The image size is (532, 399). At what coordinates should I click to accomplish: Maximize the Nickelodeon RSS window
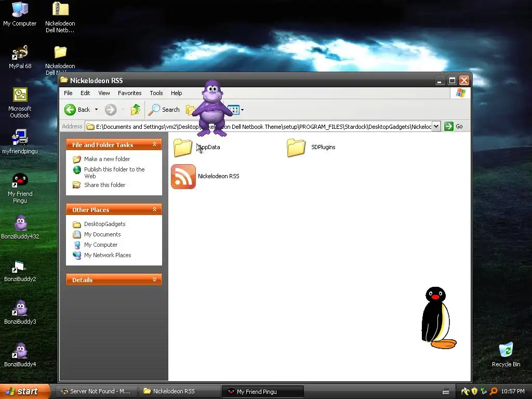click(x=452, y=81)
